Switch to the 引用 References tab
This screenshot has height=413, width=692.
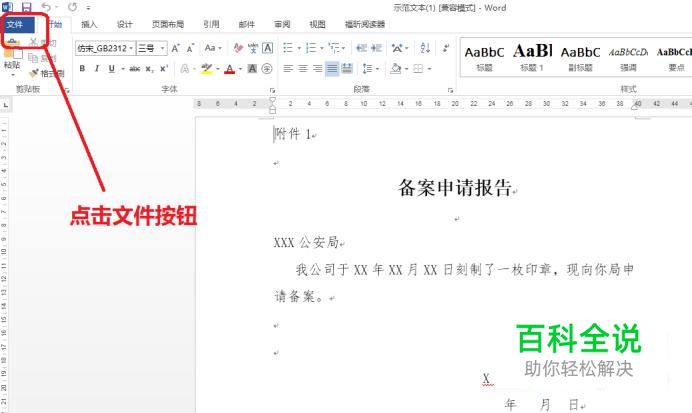[x=211, y=24]
